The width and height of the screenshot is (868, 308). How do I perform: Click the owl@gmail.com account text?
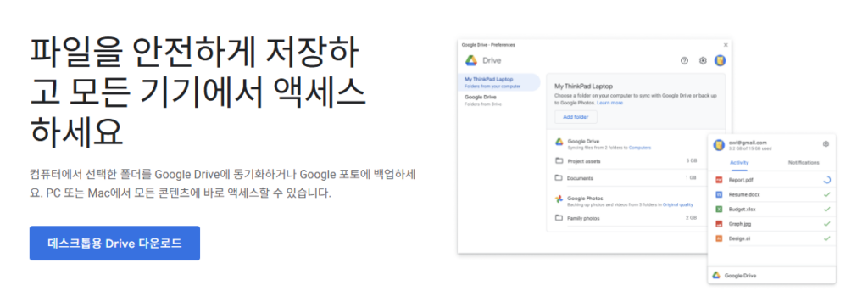point(748,143)
